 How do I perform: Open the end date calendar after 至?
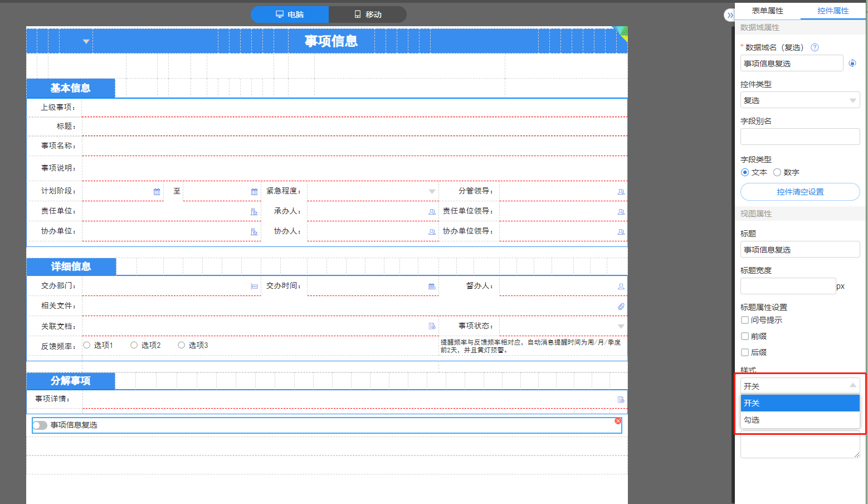[x=254, y=192]
